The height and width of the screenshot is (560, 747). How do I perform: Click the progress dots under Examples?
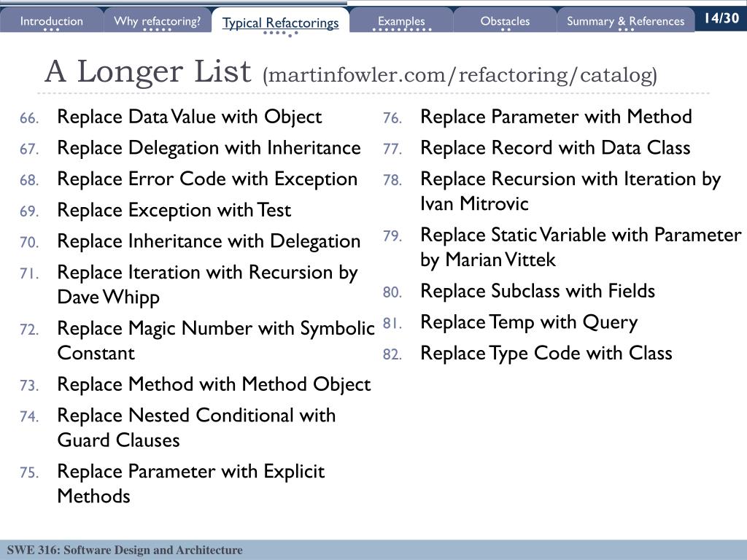pyautogui.click(x=402, y=29)
